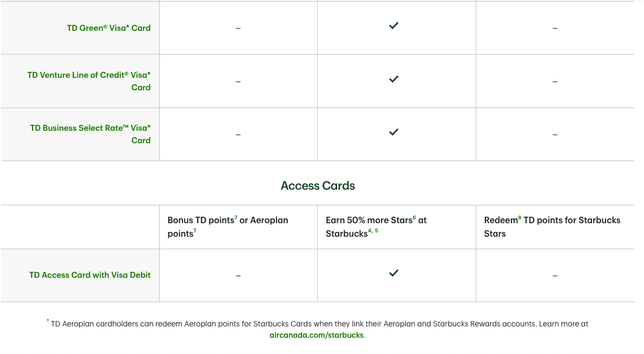The width and height of the screenshot is (644, 354).
Task: Click the redeem column dash for TD Access Card
Action: [555, 276]
